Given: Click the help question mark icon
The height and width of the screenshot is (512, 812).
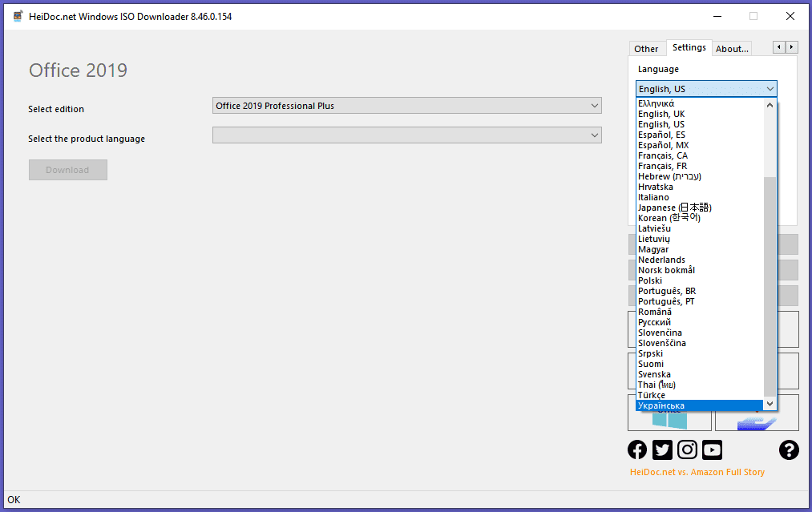Looking at the screenshot, I should (789, 450).
